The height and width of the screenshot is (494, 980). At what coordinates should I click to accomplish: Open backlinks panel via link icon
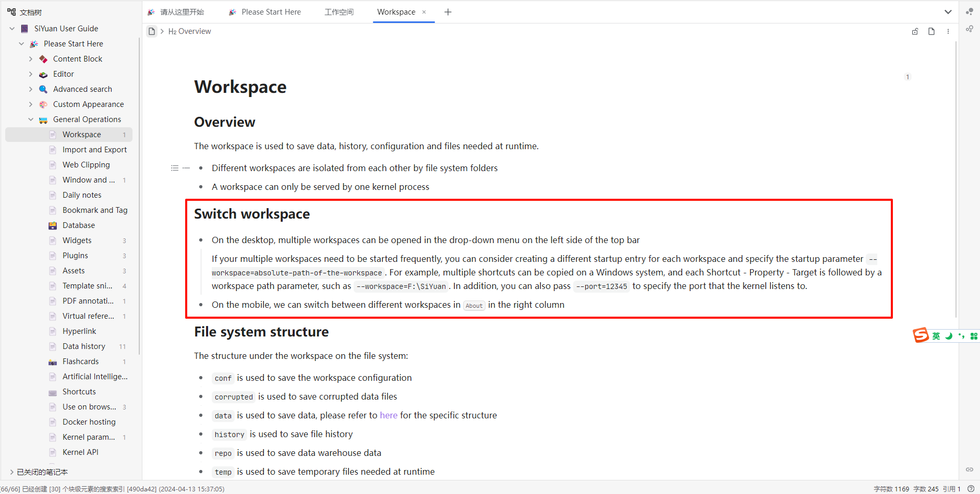[x=969, y=469]
